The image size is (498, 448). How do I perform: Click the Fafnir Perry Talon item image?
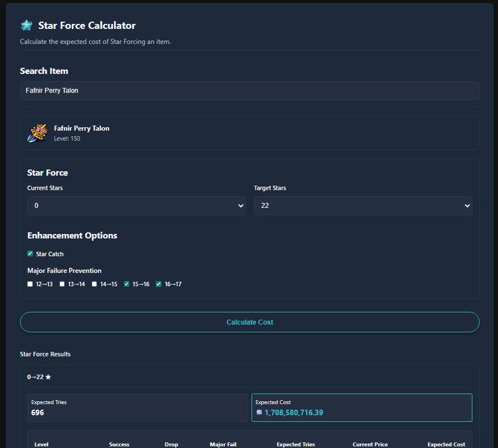click(x=37, y=133)
